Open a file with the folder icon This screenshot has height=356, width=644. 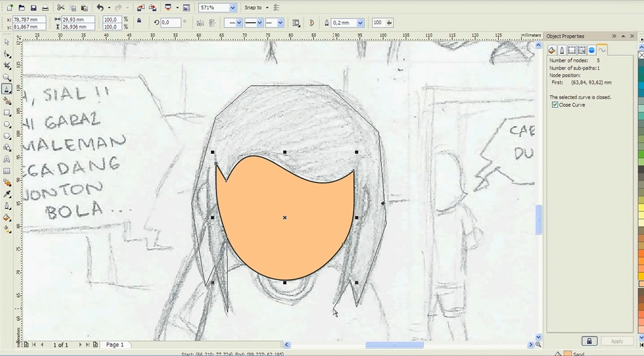coord(21,8)
